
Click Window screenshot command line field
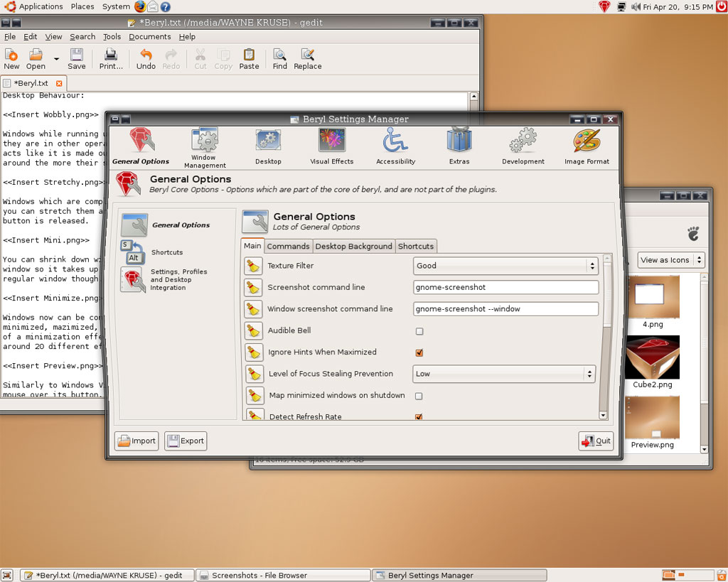tap(505, 309)
